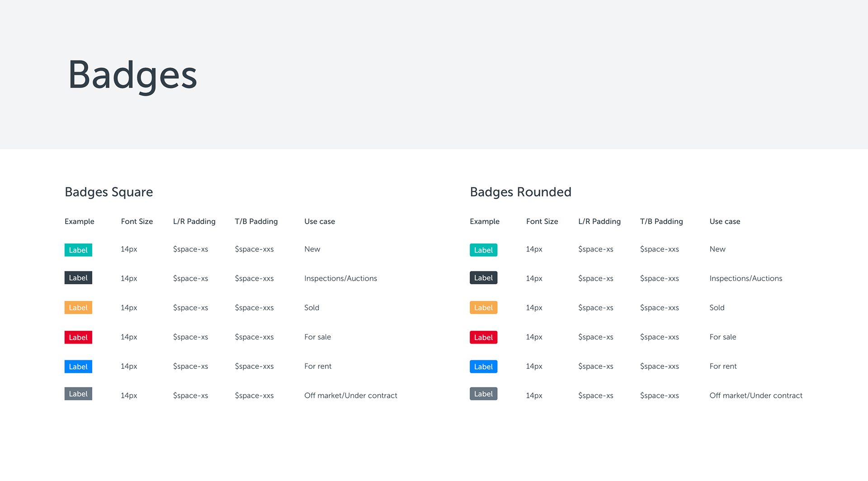Click the dark navy square Label badge

click(x=78, y=278)
